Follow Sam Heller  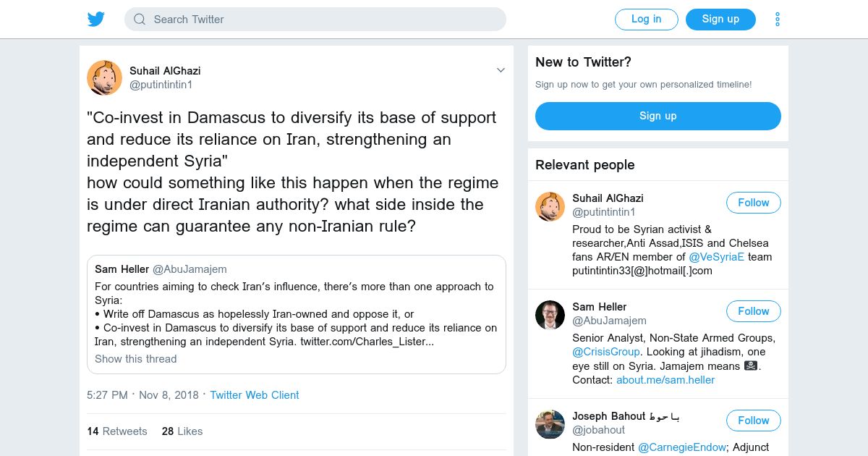[x=753, y=311]
